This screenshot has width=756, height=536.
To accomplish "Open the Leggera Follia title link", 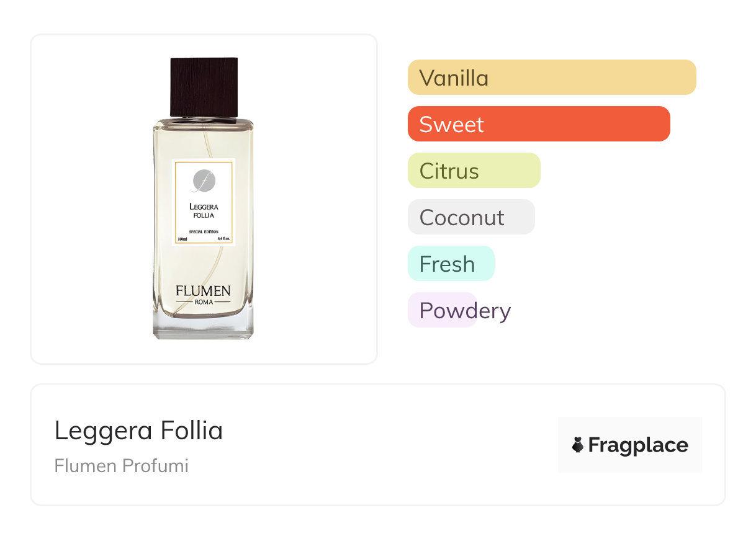I will tap(138, 430).
